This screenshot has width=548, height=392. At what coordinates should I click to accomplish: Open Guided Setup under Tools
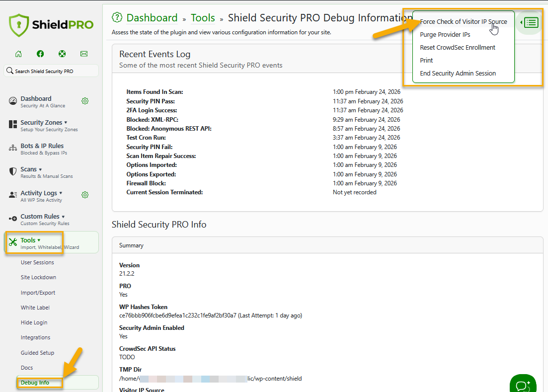tap(37, 353)
